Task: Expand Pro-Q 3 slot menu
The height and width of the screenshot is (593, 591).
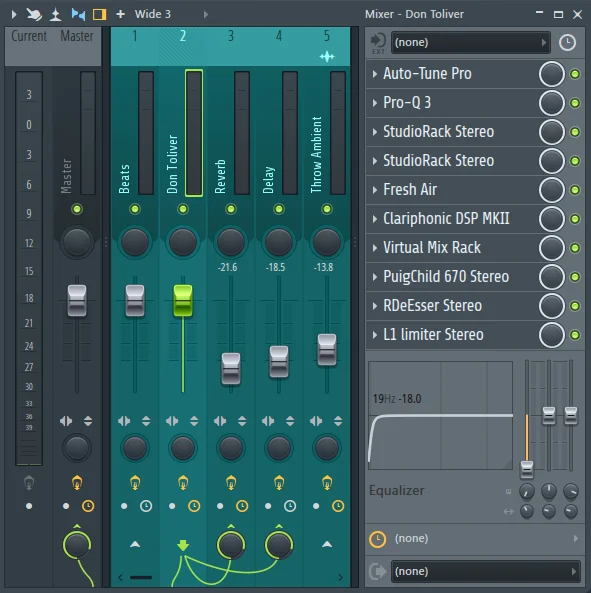Action: pos(375,102)
